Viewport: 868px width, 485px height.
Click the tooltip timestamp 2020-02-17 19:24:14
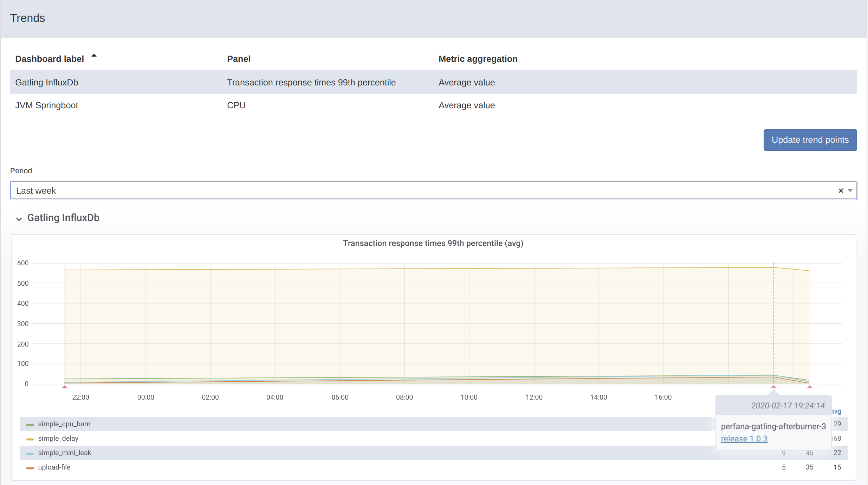pyautogui.click(x=788, y=406)
